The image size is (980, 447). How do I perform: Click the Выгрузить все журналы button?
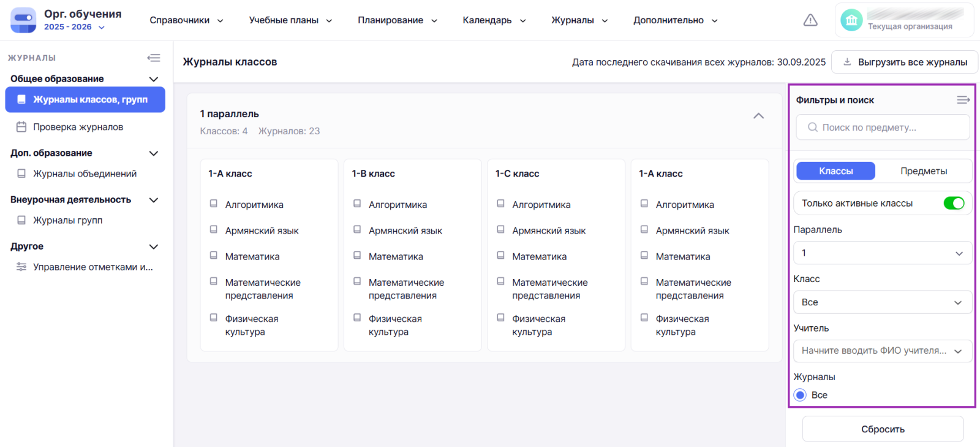coord(905,62)
